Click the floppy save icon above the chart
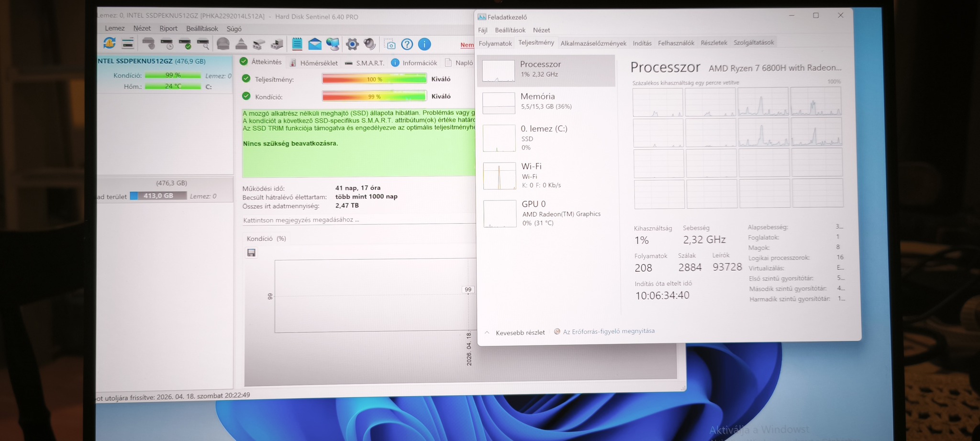 click(x=251, y=253)
